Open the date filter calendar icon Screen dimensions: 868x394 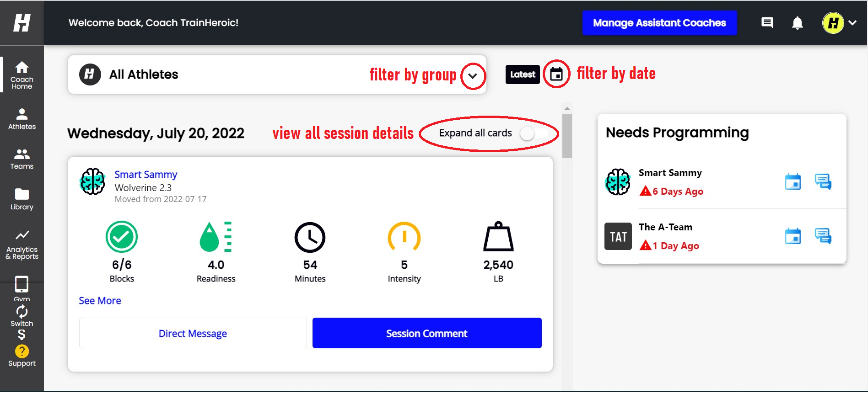(x=556, y=74)
